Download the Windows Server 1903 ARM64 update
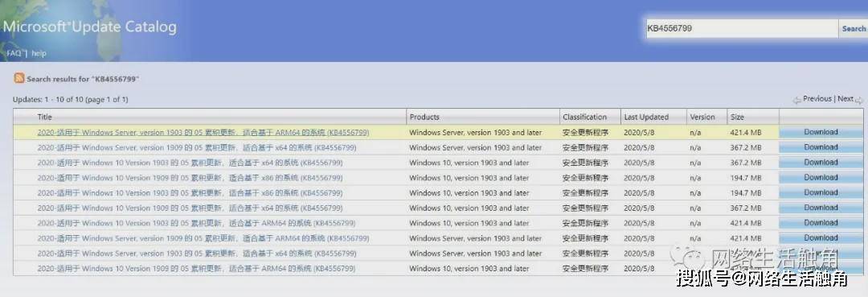 pos(821,132)
